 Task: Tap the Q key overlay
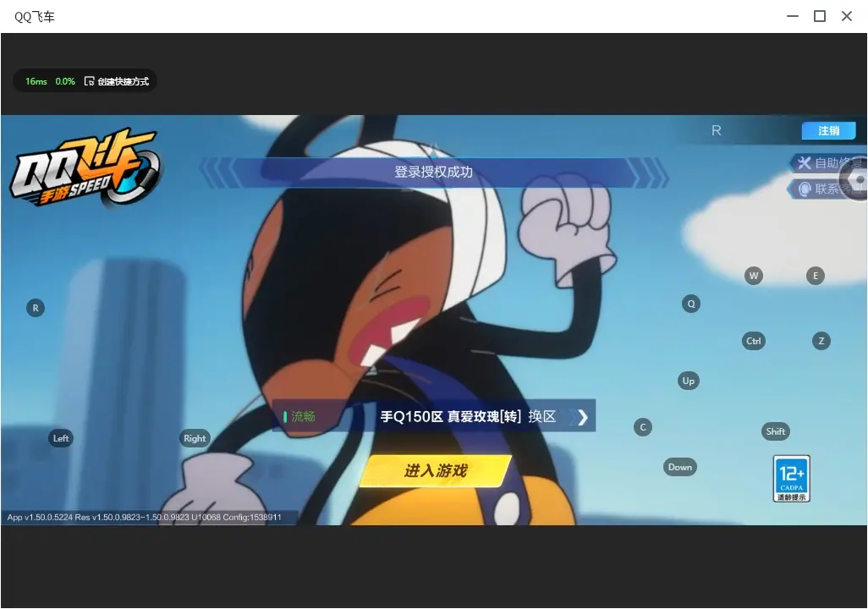691,304
